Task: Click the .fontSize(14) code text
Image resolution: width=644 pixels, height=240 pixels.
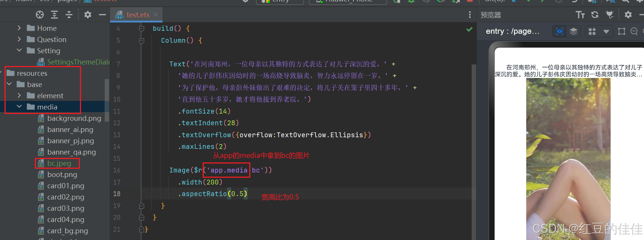Action: 204,111
